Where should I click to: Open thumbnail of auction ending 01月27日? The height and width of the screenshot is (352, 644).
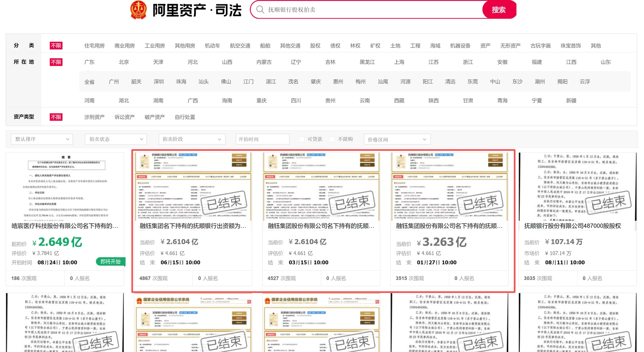click(449, 187)
